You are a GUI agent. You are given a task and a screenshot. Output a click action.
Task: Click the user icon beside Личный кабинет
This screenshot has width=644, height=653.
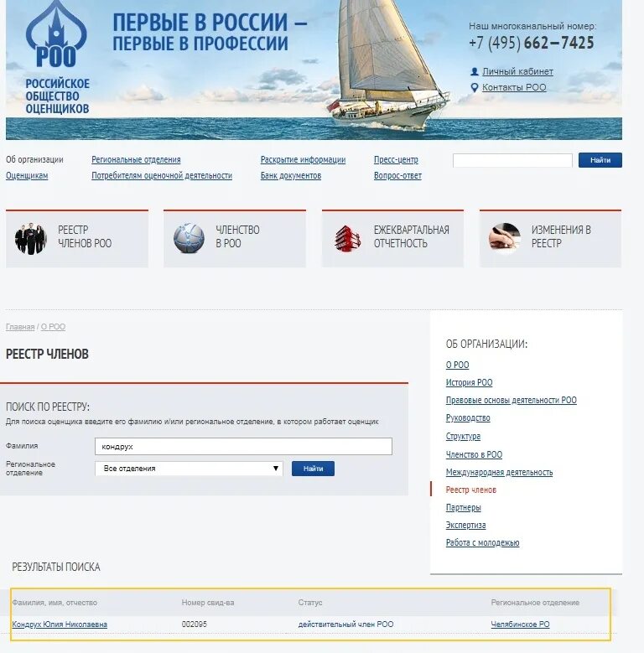474,71
